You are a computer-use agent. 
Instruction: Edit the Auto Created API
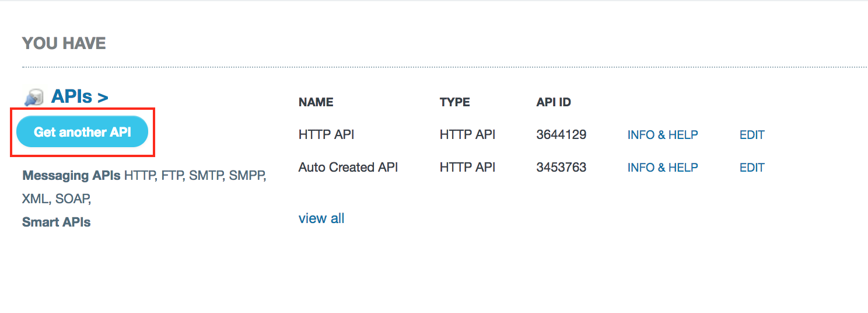[x=752, y=168]
